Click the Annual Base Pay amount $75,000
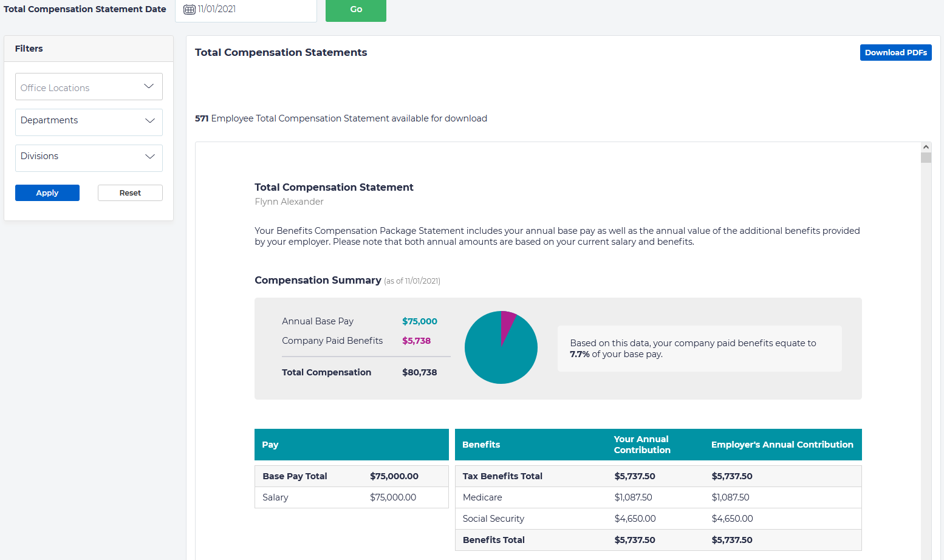The width and height of the screenshot is (944, 560). (420, 321)
